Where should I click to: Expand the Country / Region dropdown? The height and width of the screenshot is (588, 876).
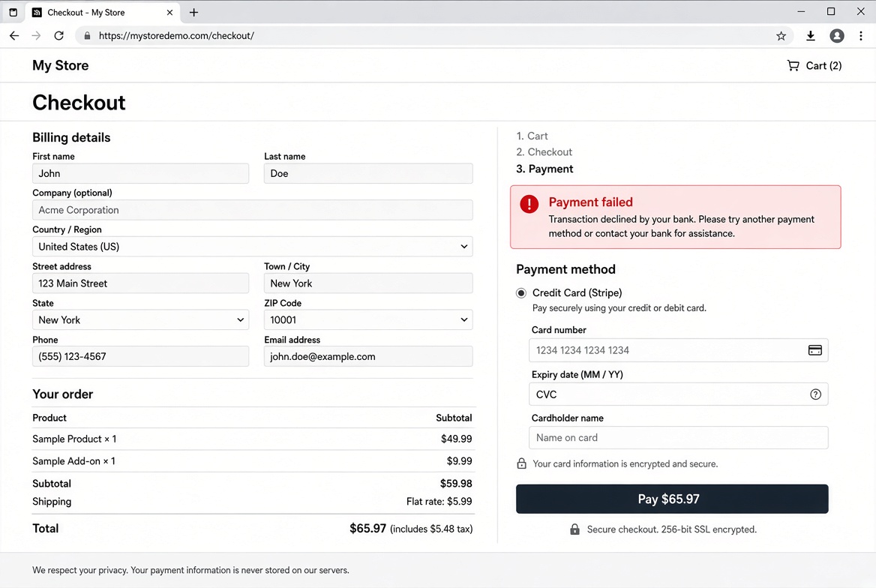[253, 247]
